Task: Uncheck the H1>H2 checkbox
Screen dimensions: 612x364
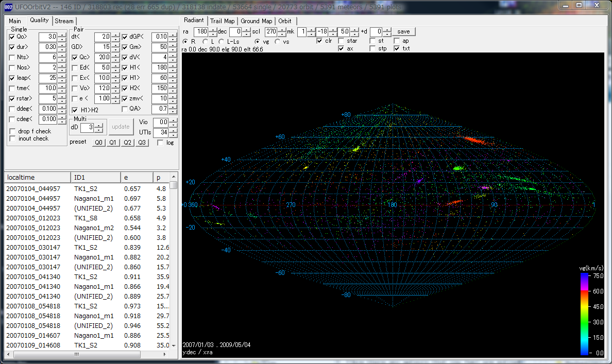Action: pyautogui.click(x=75, y=110)
